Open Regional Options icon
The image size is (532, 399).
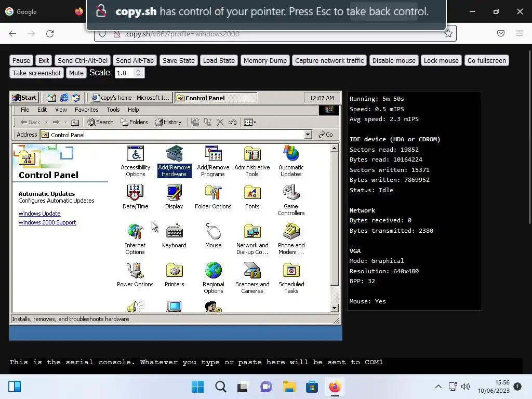point(213,278)
